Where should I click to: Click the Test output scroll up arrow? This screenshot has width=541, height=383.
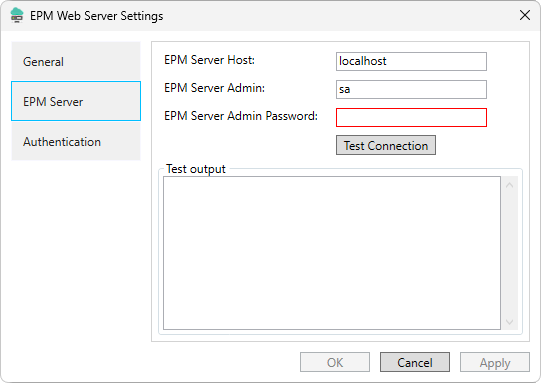pyautogui.click(x=510, y=185)
